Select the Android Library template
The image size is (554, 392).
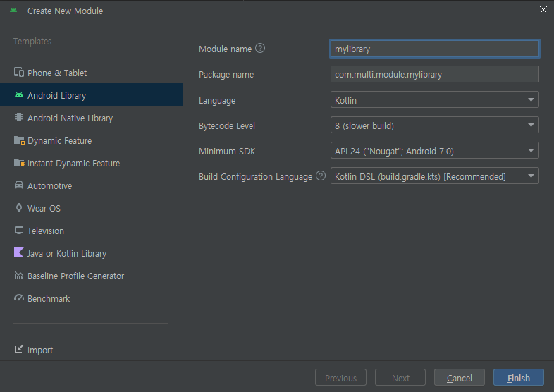point(91,94)
